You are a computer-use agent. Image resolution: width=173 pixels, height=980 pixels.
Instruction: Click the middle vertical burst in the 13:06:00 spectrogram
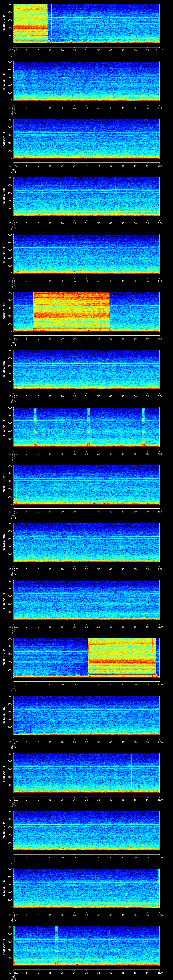point(89,426)
